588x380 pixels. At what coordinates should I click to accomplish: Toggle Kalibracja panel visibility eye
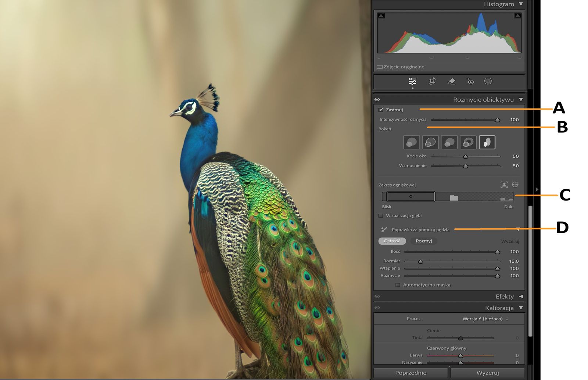377,308
